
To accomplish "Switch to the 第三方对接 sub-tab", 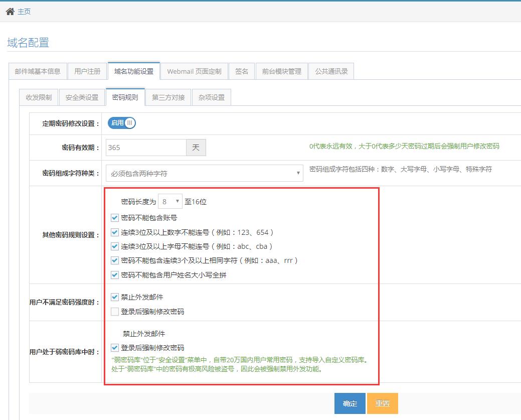I will pyautogui.click(x=168, y=97).
